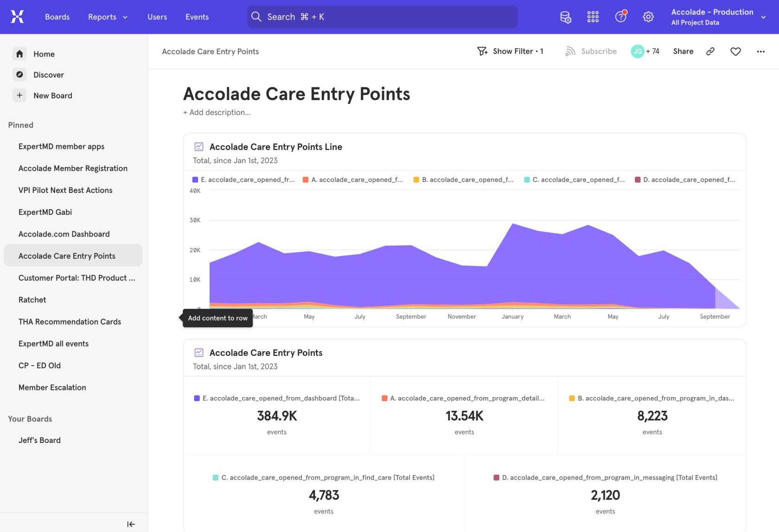Click Subscribe to board updates
Viewport: 779px width, 532px height.
point(591,51)
